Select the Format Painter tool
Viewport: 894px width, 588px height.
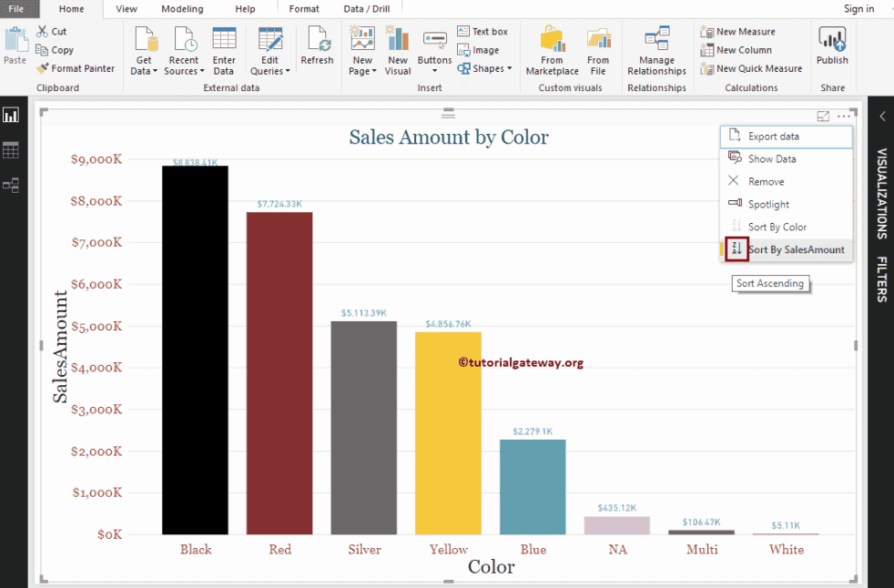[76, 68]
